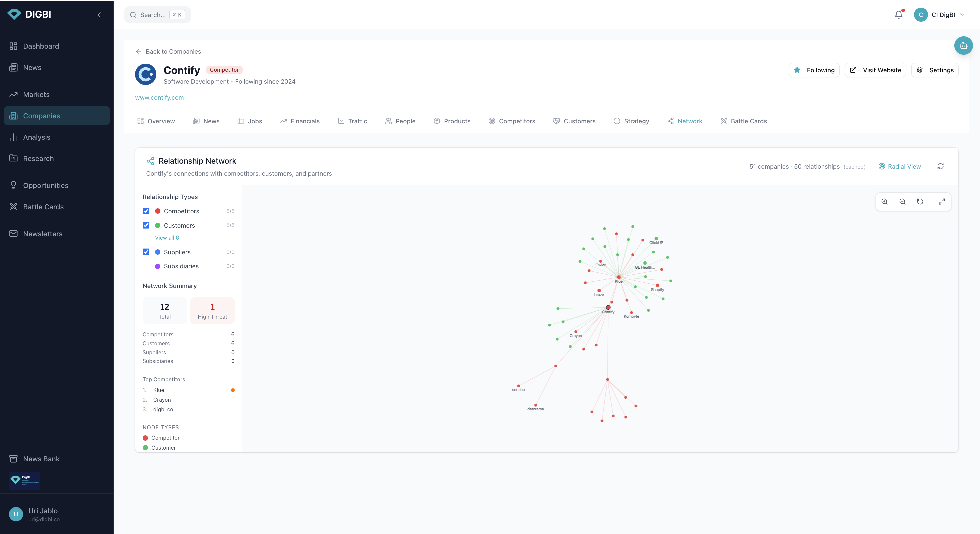The height and width of the screenshot is (534, 980).
Task: Switch to the Competitors tab
Action: click(512, 121)
